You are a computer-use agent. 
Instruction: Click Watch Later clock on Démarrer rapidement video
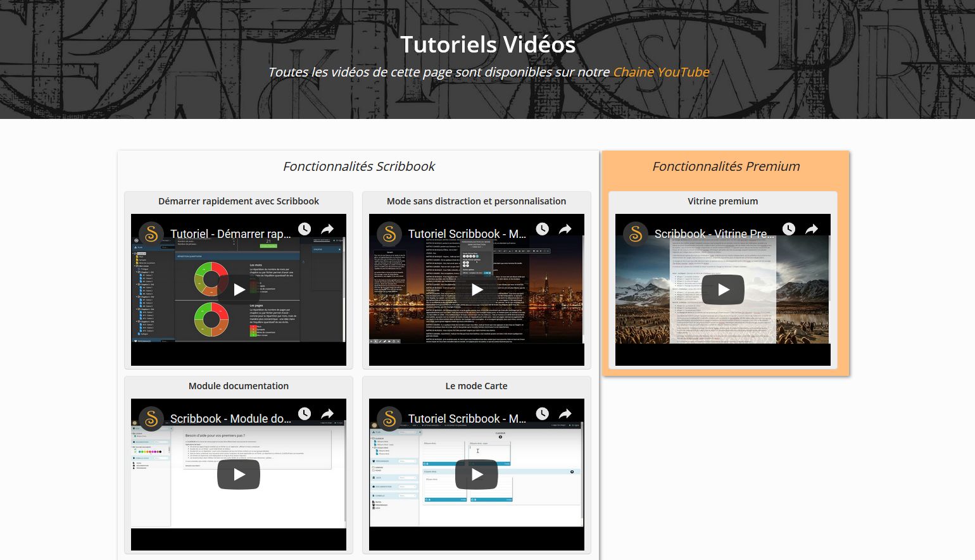(305, 229)
